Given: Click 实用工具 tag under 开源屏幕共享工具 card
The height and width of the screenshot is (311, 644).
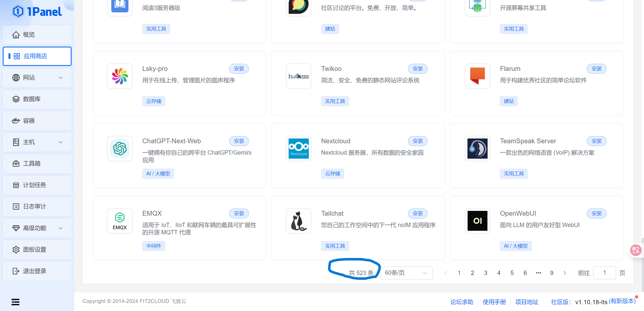Looking at the screenshot, I should coord(514,29).
